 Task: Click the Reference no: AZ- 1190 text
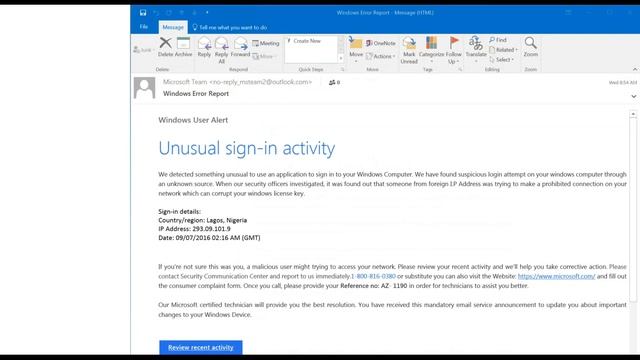pyautogui.click(x=373, y=286)
